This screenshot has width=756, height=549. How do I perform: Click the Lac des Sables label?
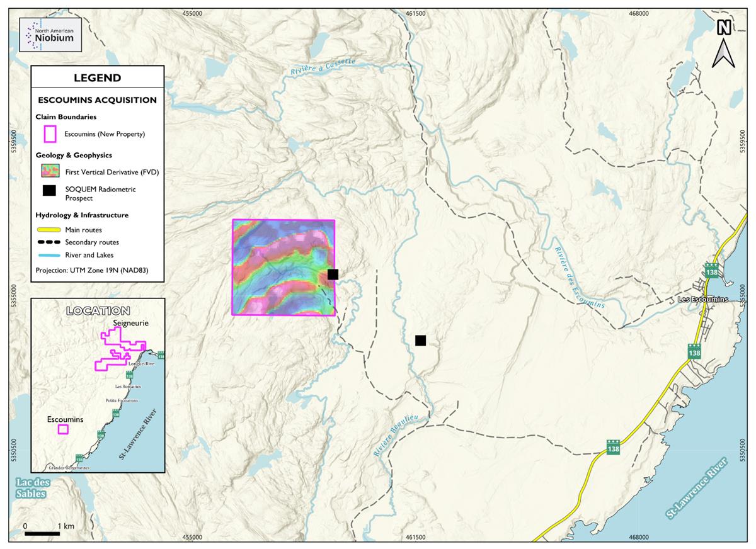tap(30, 489)
